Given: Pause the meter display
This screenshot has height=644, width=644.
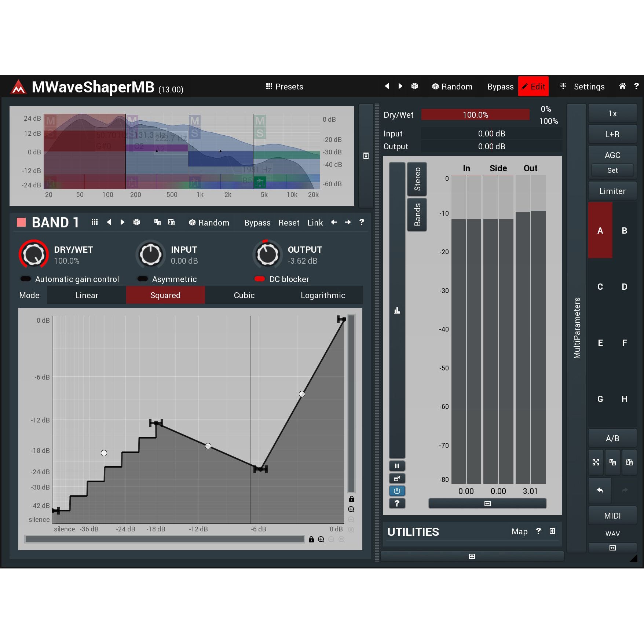Looking at the screenshot, I should click(397, 466).
